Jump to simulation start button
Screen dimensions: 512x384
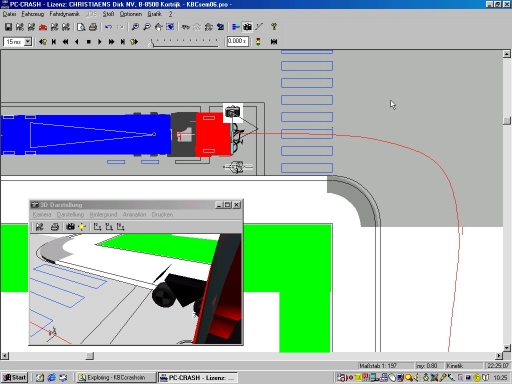54,42
